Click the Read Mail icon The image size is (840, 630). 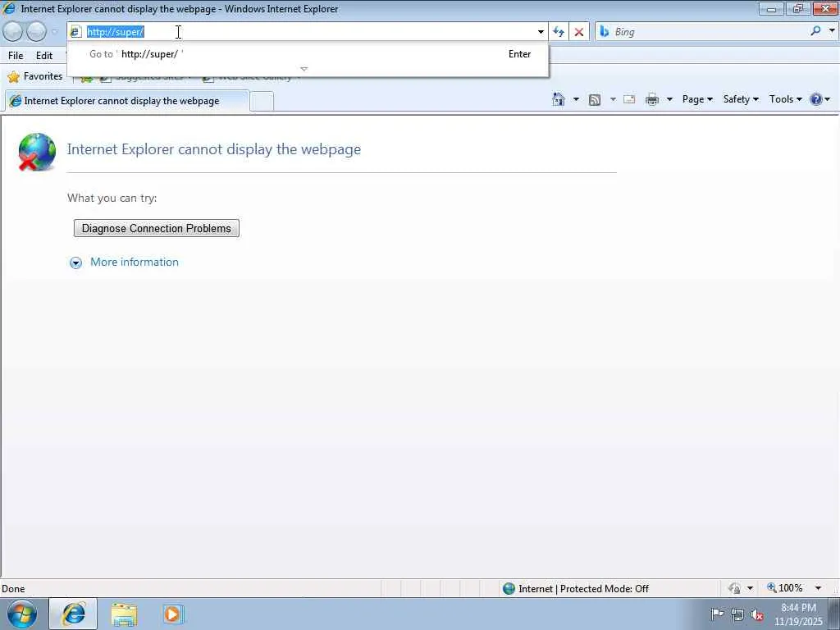[x=629, y=99]
